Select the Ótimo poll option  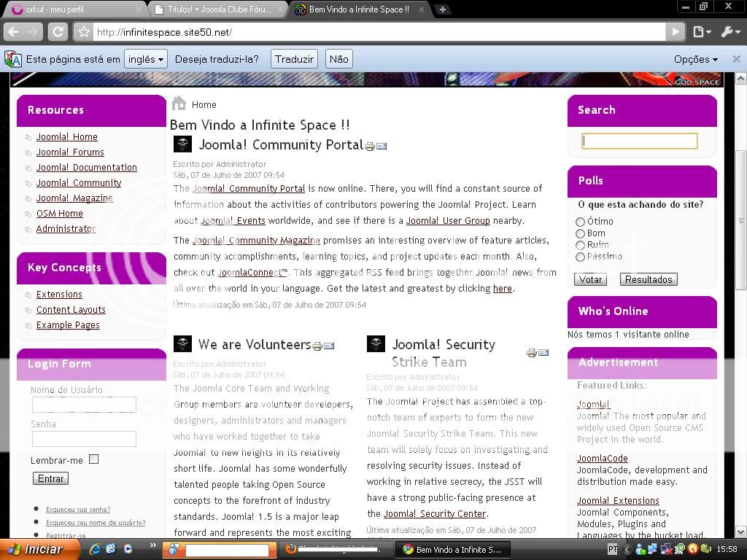[580, 222]
